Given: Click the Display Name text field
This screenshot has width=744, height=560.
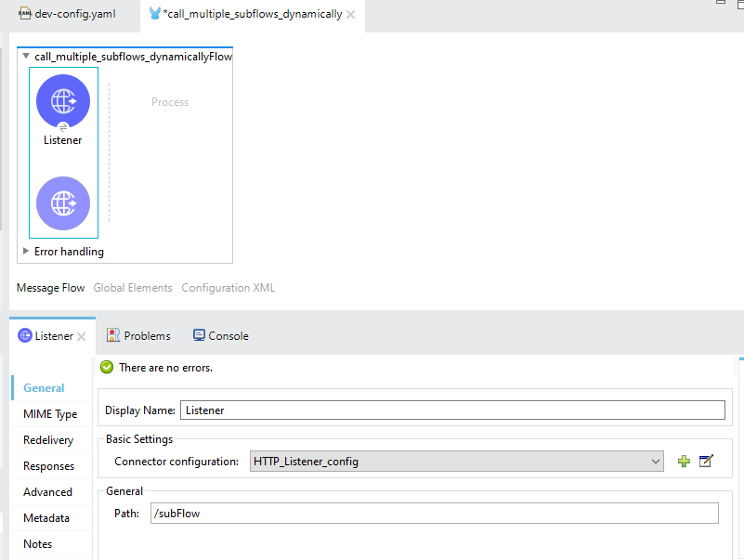Looking at the screenshot, I should pyautogui.click(x=452, y=410).
